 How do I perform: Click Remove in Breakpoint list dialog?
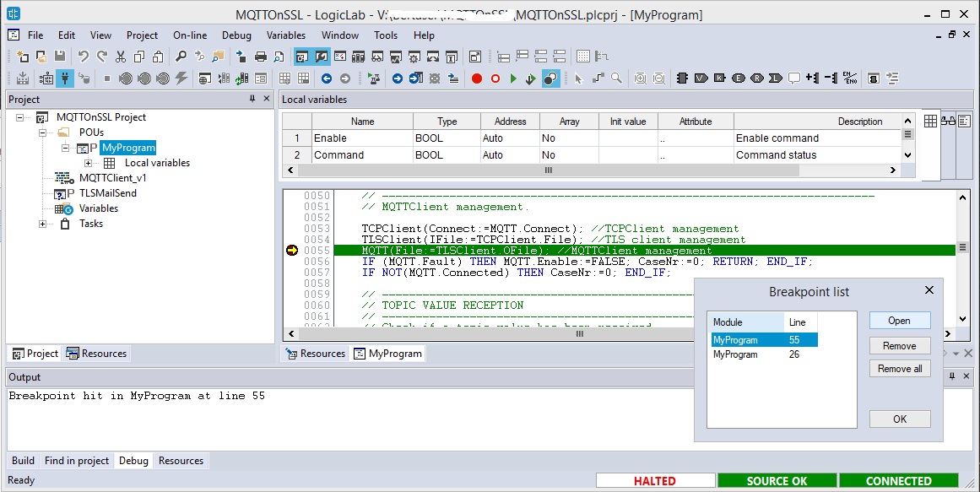899,346
